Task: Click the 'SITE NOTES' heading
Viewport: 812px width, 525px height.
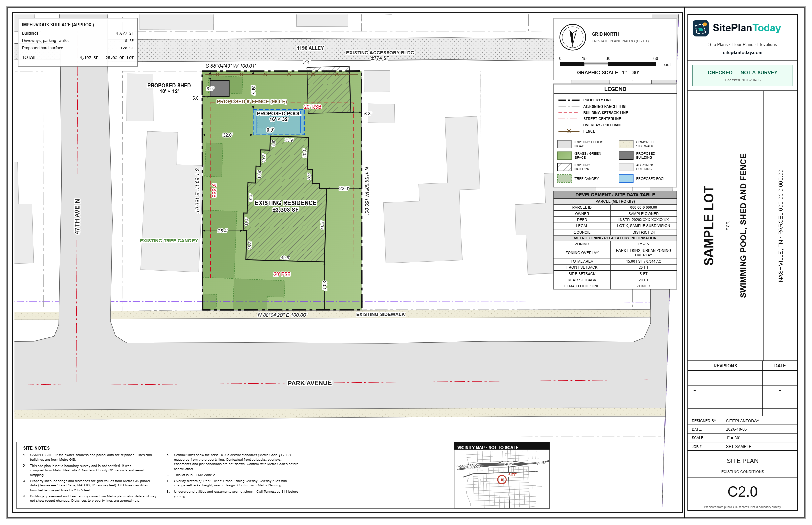Action: click(x=36, y=448)
